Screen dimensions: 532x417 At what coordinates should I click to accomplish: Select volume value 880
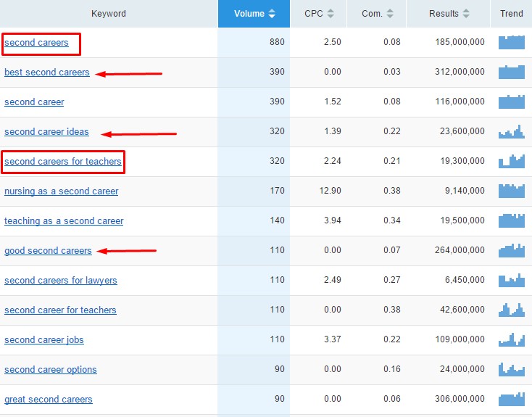(x=277, y=42)
